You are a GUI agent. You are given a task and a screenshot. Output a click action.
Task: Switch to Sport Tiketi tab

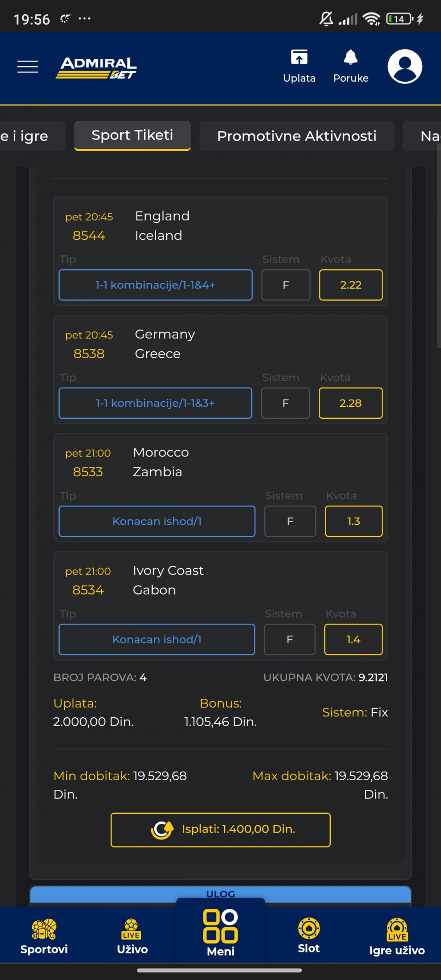coord(132,135)
